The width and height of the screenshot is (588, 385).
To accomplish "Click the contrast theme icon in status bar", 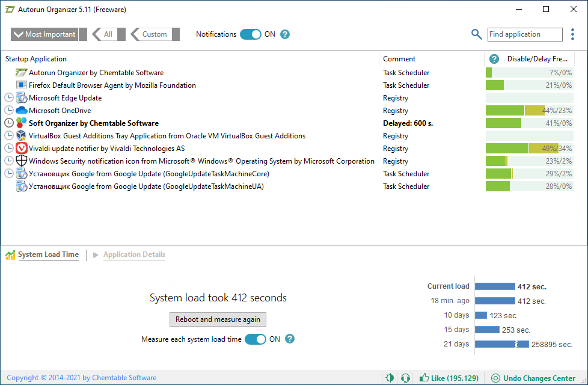I will point(390,378).
